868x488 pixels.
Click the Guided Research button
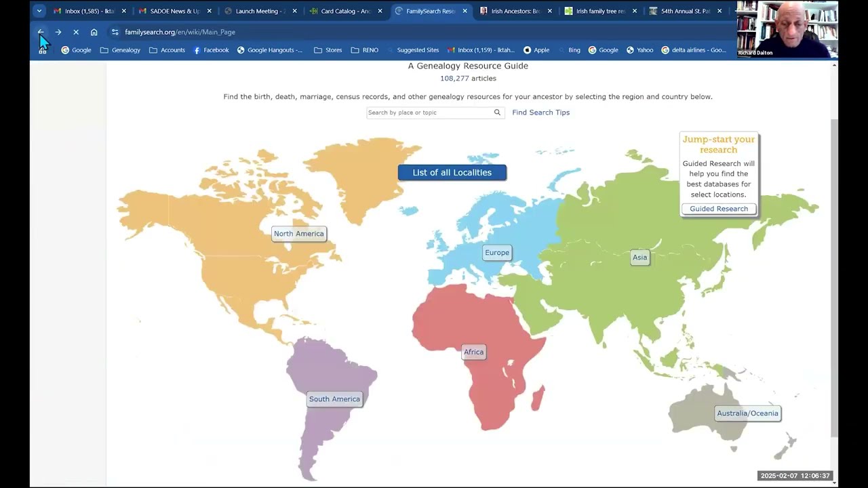[718, 209]
